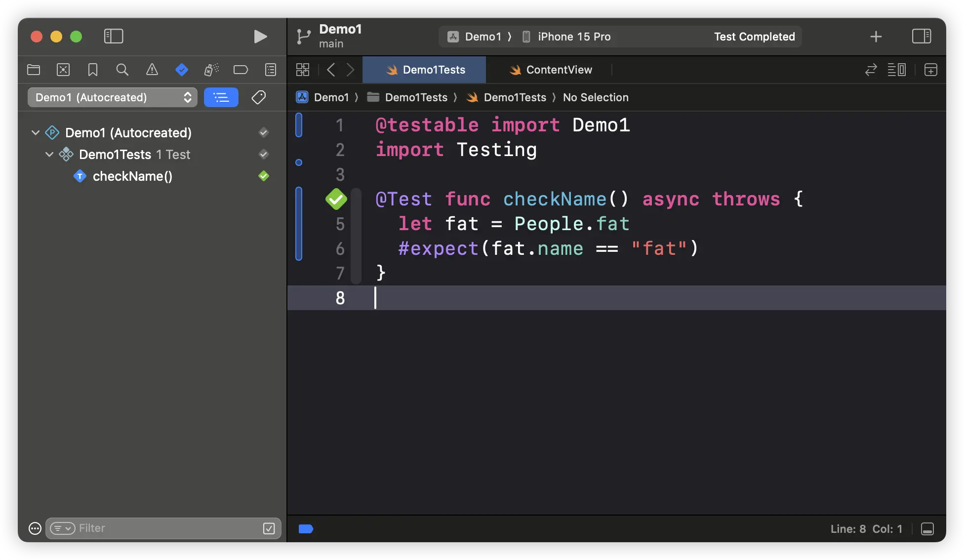Image resolution: width=964 pixels, height=560 pixels.
Task: Click the change bar beside line 1
Action: point(299,125)
